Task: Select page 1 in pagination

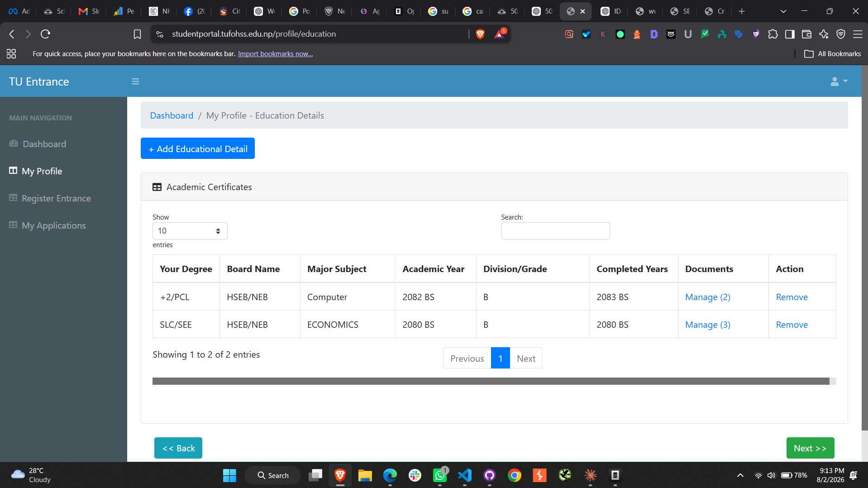Action: coord(501,358)
